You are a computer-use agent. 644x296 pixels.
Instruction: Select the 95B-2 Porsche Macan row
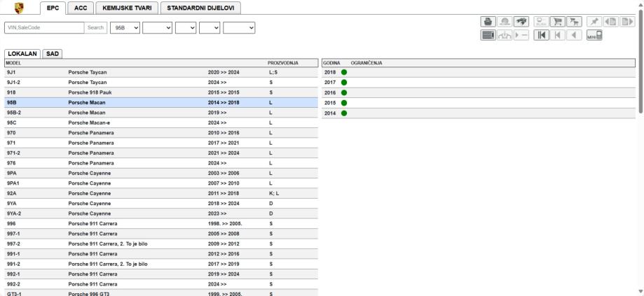click(161, 113)
